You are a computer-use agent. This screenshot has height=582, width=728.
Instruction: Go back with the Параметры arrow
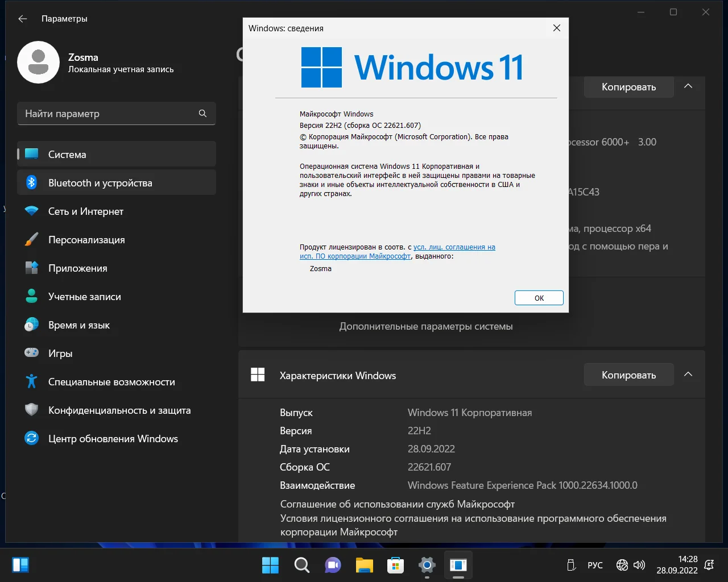(x=23, y=19)
